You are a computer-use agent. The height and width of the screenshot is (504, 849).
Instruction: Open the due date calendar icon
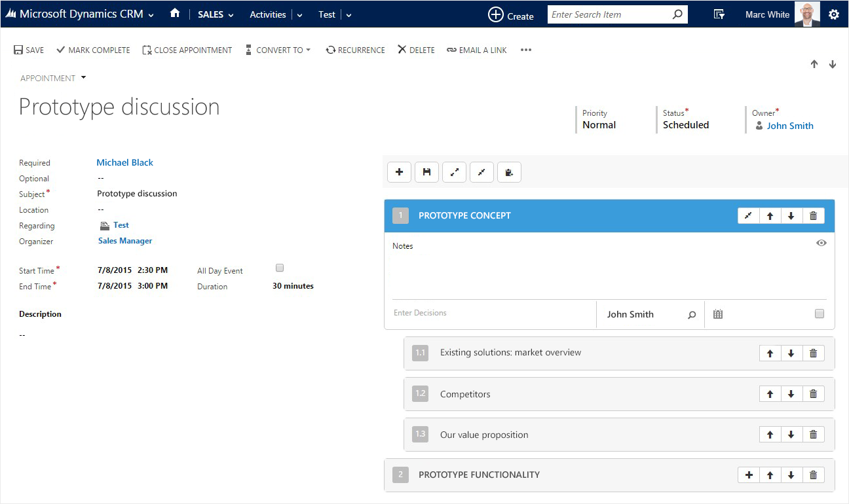[718, 314]
